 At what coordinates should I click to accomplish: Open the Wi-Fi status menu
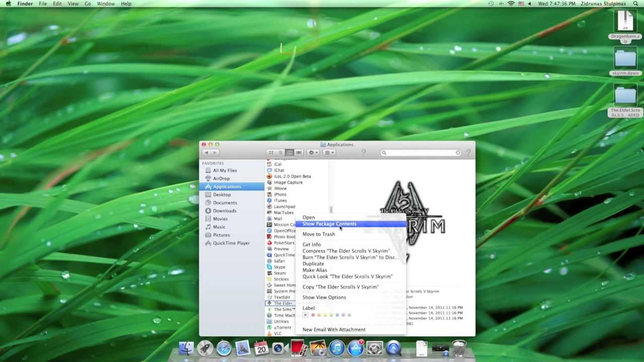tap(511, 4)
